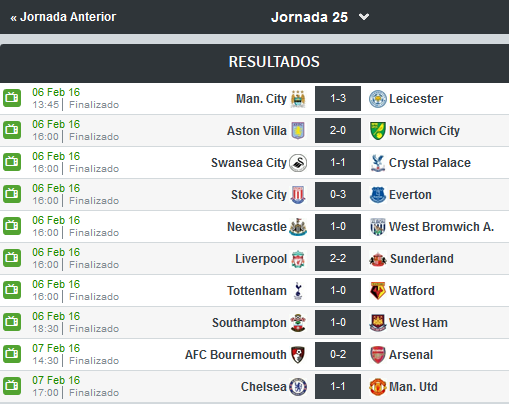Open the West Bromwich A. team page

click(x=441, y=227)
